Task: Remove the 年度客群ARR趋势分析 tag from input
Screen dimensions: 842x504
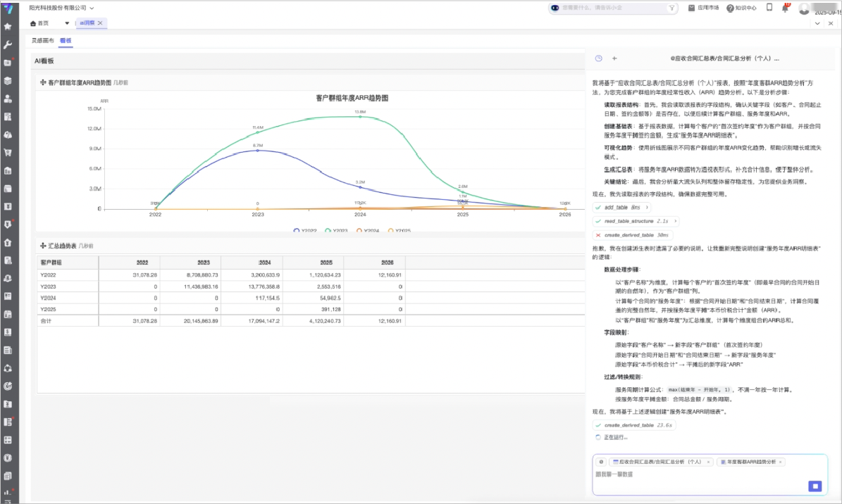Action: (781, 462)
